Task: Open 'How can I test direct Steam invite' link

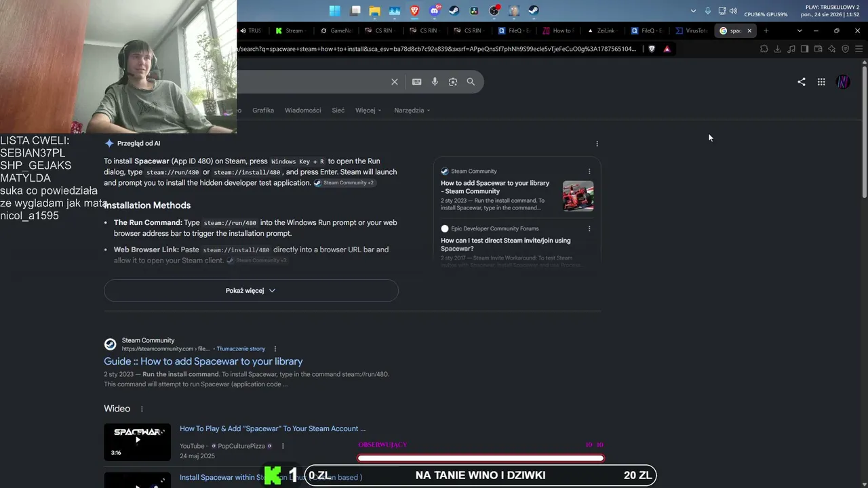Action: click(506, 244)
